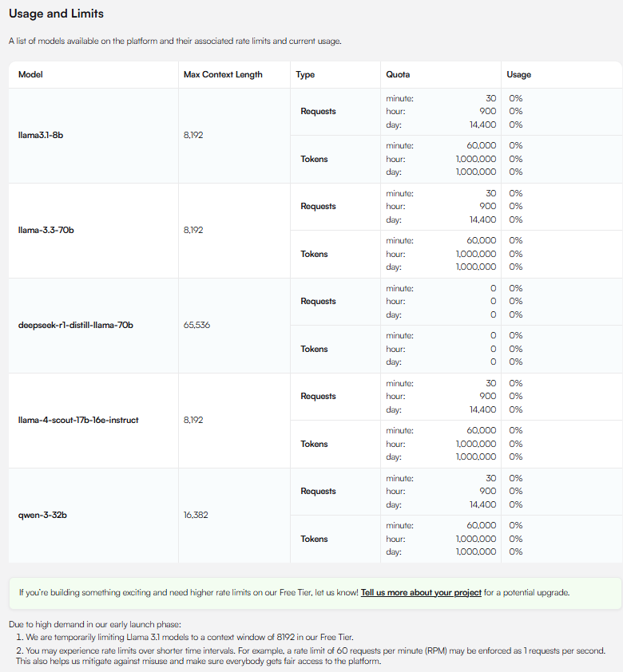Click the Tokens label for llama-4-scout-17b-16e-instruct
This screenshot has height=672, width=623.
[x=314, y=445]
